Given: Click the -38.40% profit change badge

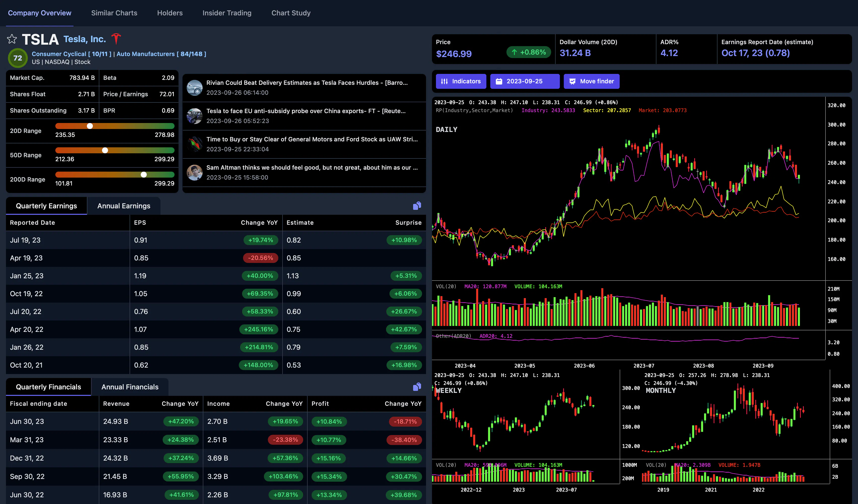Looking at the screenshot, I should point(404,440).
